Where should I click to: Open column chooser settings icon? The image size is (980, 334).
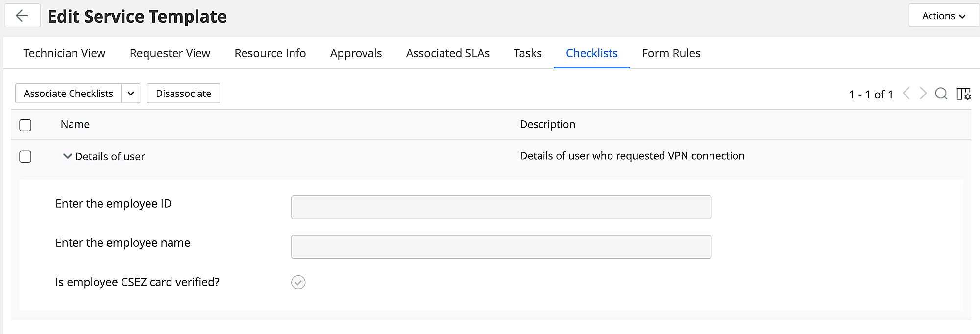(963, 94)
